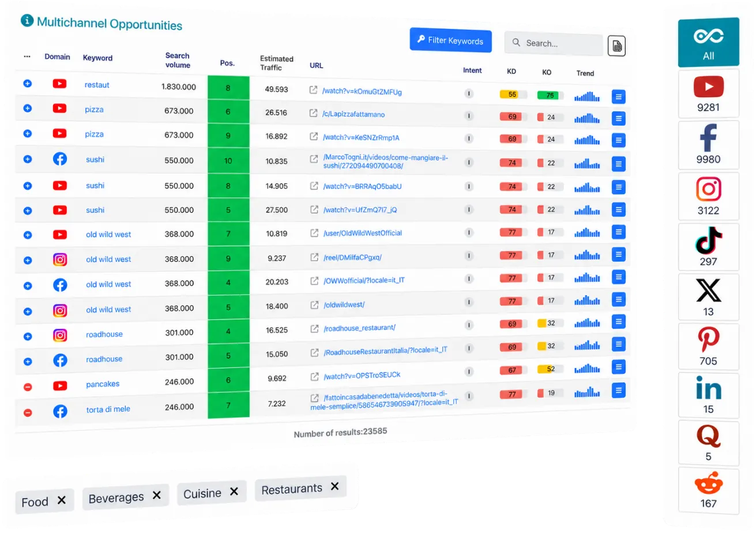Expand the restaut row with plus icon
Viewport: 756px width, 552px height.
click(27, 84)
